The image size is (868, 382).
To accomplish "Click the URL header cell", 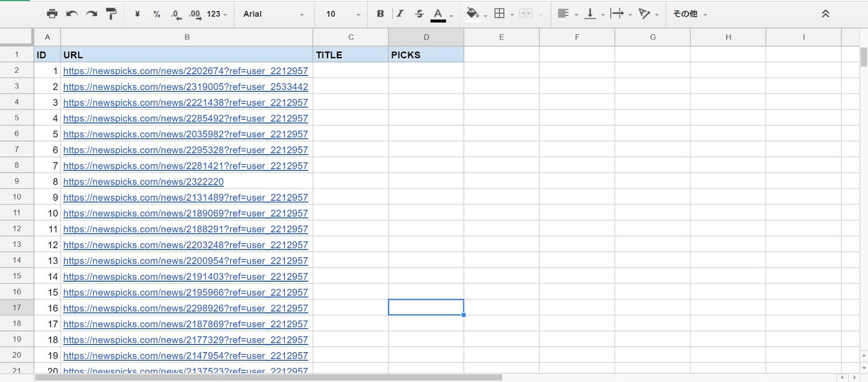I will tap(187, 54).
